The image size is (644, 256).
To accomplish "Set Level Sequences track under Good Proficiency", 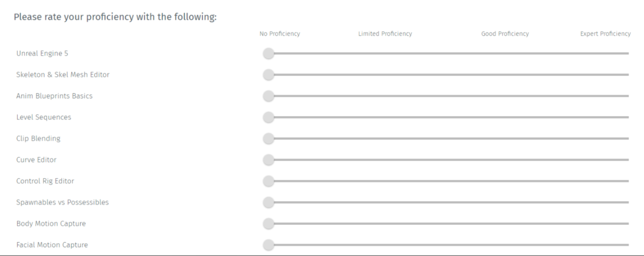I will [505, 117].
